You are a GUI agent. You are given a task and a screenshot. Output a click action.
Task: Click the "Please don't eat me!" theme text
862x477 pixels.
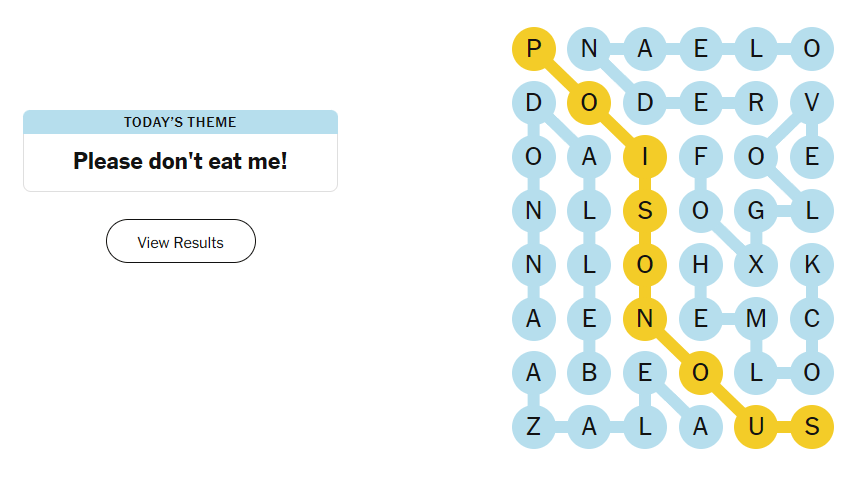[180, 160]
